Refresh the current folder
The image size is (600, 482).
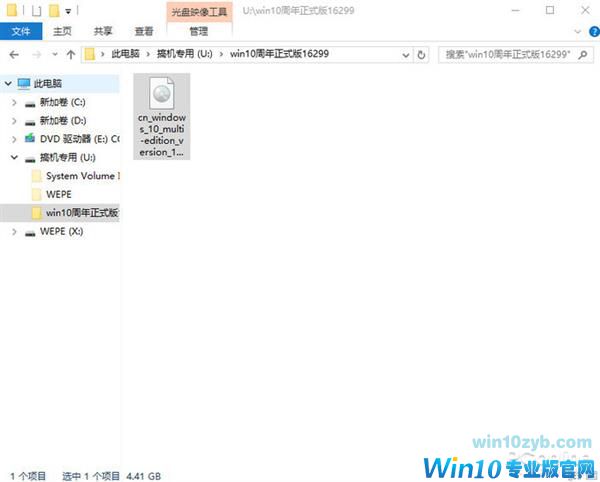[421, 55]
